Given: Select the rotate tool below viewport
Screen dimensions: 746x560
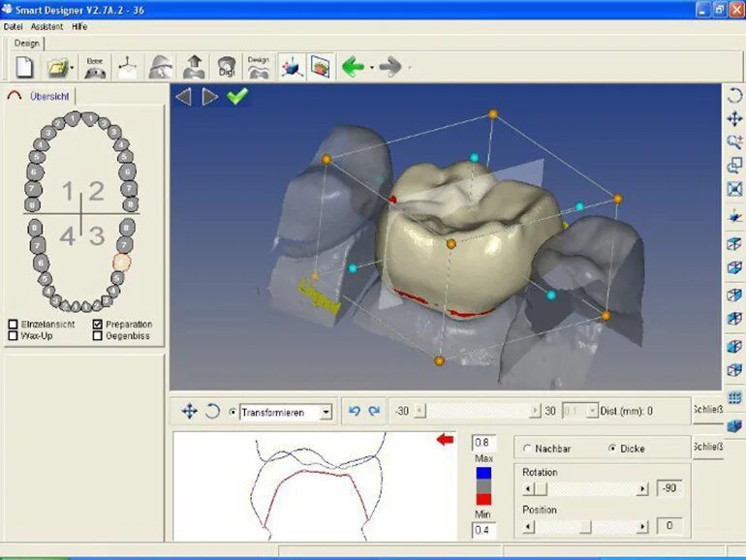Looking at the screenshot, I should [212, 411].
